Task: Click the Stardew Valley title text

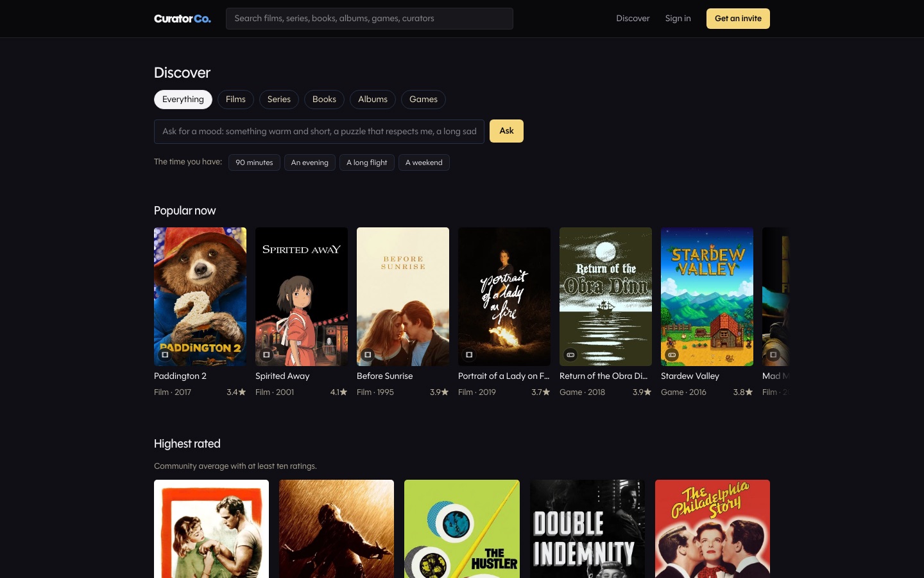Action: tap(690, 376)
